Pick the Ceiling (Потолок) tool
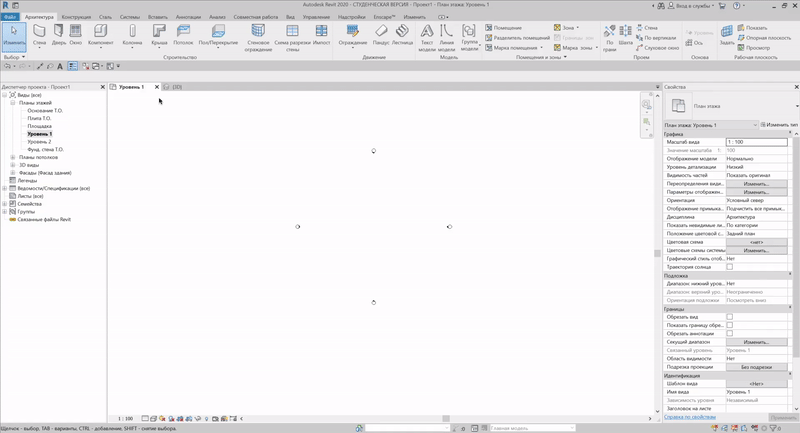Image resolution: width=800 pixels, height=433 pixels. [183, 36]
